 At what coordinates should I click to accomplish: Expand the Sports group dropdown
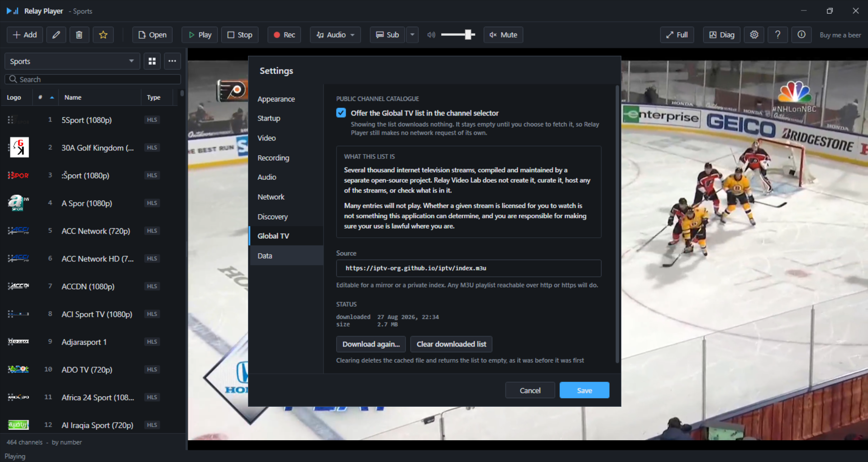point(72,61)
